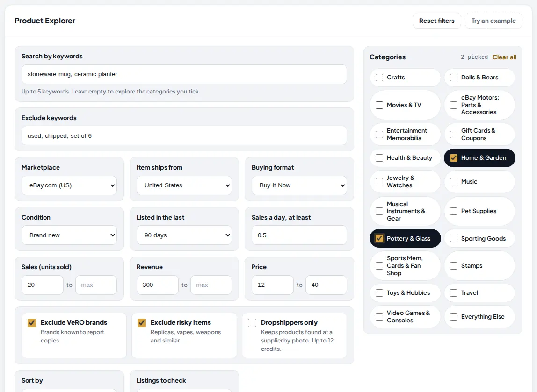Tick the Sporting Goods category
The height and width of the screenshot is (392, 537).
click(x=454, y=238)
